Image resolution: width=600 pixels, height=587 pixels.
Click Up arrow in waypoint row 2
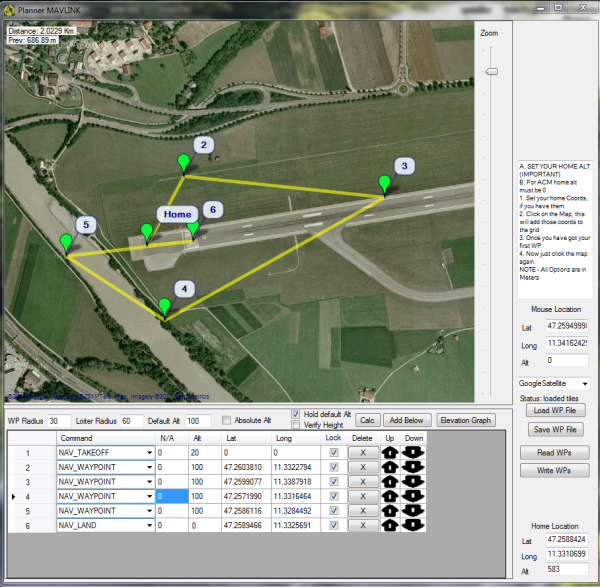pos(390,467)
